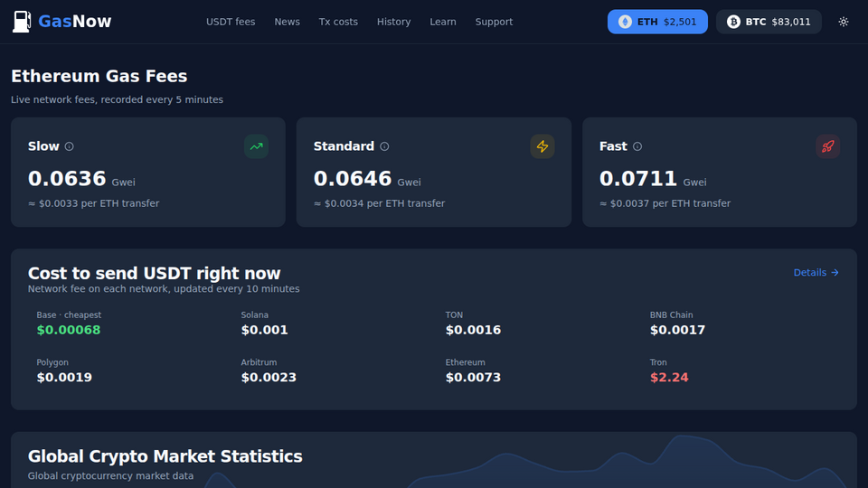Click the 'Global cryptocurrency market data' subtitle
Viewport: 868px width, 488px height.
pyautogui.click(x=110, y=476)
